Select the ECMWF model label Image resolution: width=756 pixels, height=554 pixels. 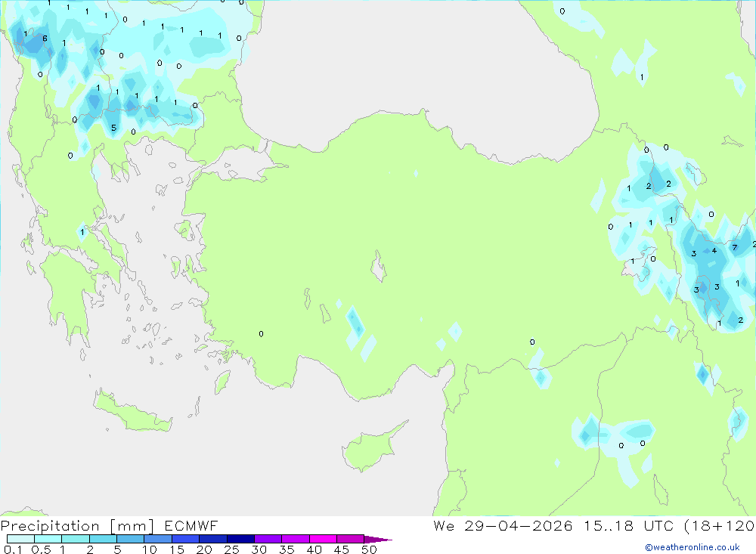191,525
